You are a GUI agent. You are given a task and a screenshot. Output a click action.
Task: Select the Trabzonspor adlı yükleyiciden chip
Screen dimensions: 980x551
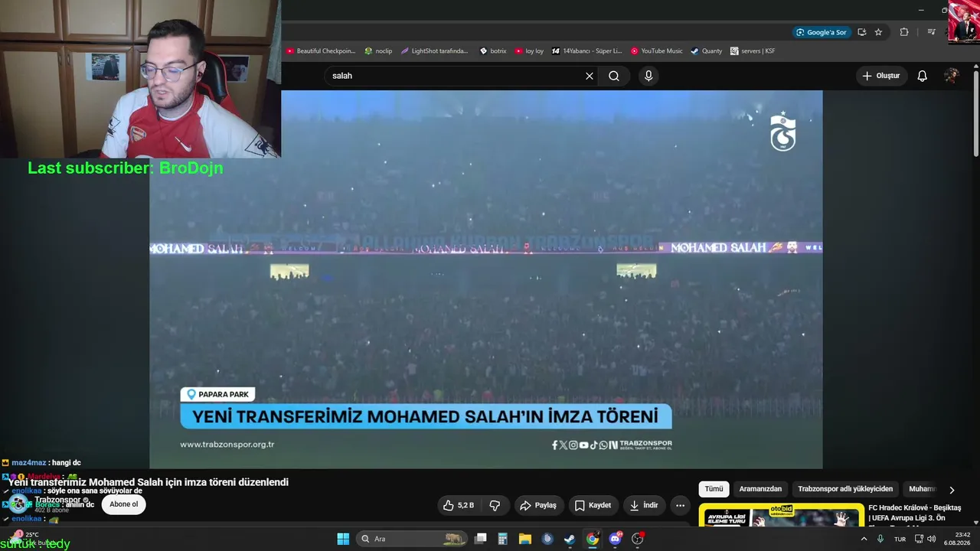pyautogui.click(x=845, y=489)
